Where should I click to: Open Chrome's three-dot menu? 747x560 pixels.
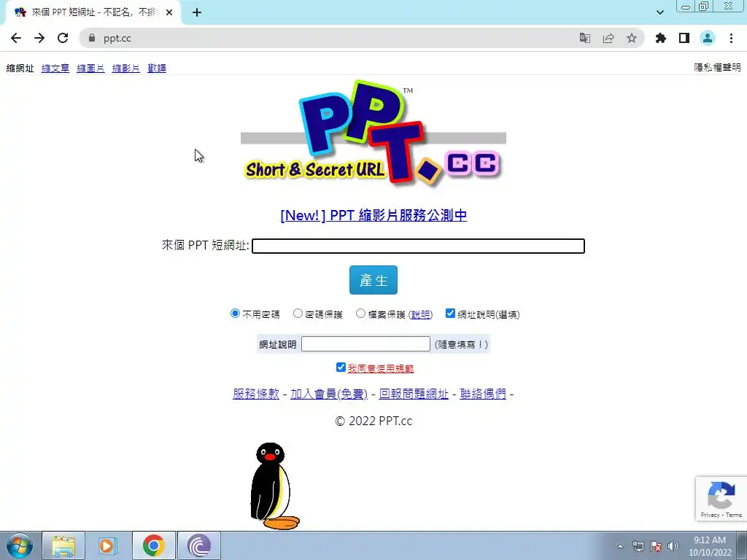point(731,38)
